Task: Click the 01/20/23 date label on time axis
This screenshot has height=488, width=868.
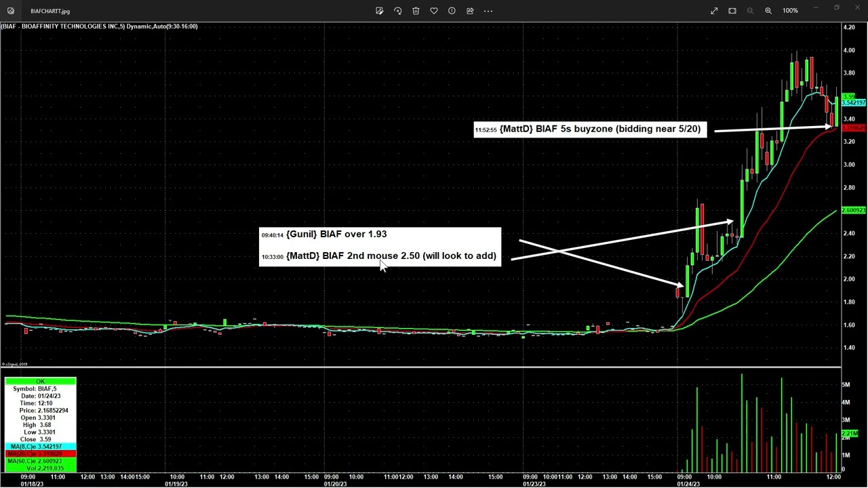Action: (x=335, y=484)
